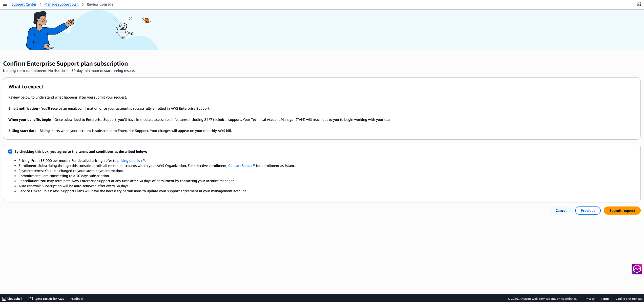This screenshot has width=644, height=302.
Task: Open the Amazon Q assistant icon
Action: [x=637, y=269]
